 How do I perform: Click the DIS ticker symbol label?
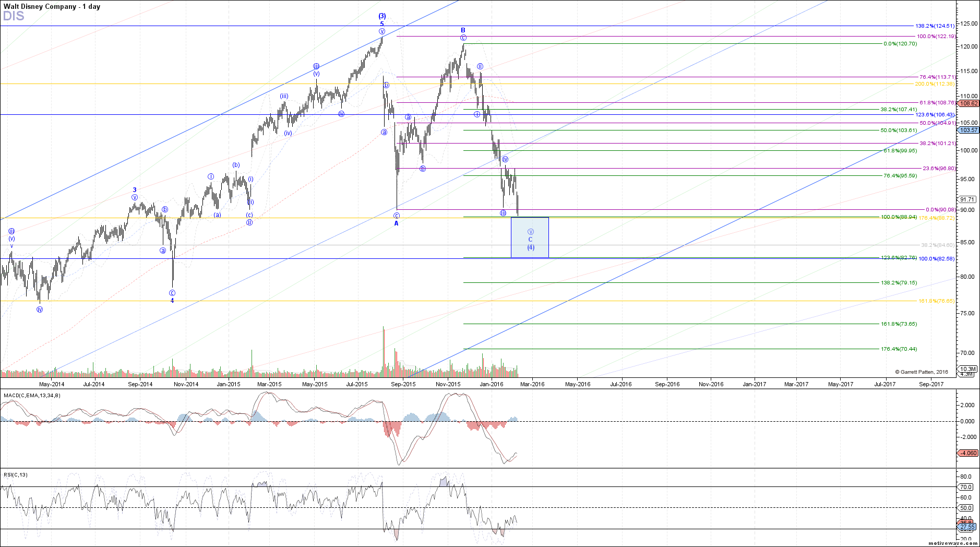pos(14,16)
